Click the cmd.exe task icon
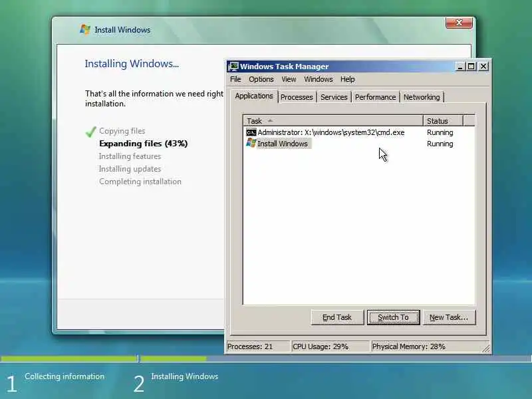 251,132
